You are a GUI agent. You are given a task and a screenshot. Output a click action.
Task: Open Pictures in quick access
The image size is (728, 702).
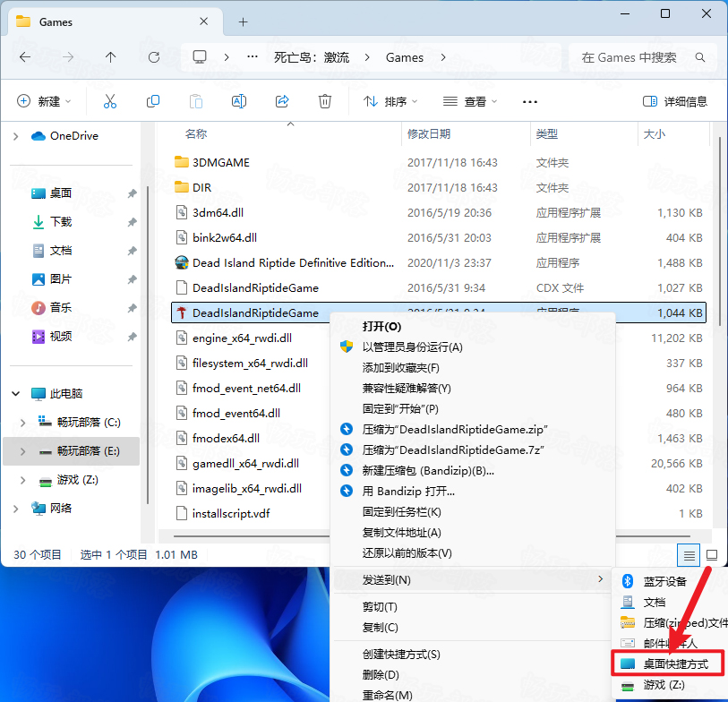click(x=61, y=279)
